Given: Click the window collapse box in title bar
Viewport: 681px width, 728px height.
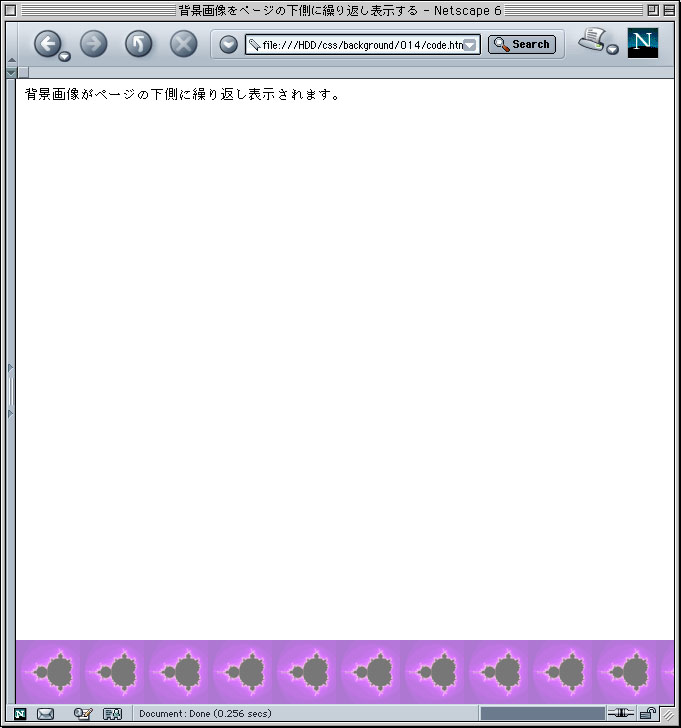Looking at the screenshot, I should (x=669, y=10).
